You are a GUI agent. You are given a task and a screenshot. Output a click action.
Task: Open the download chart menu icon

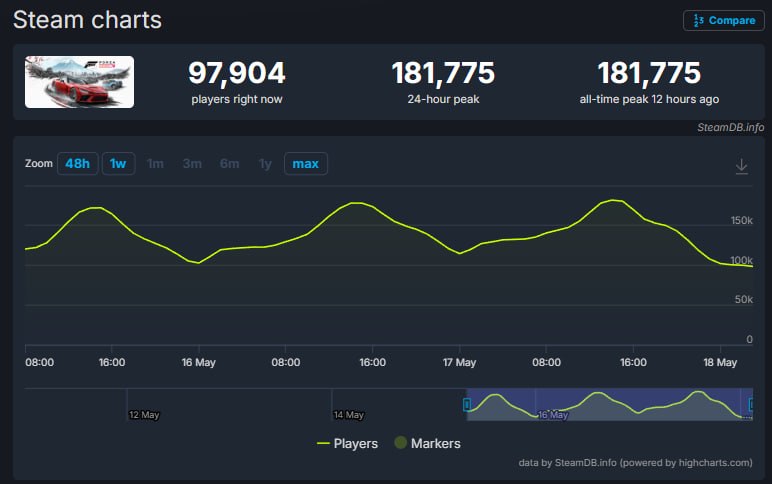click(741, 166)
